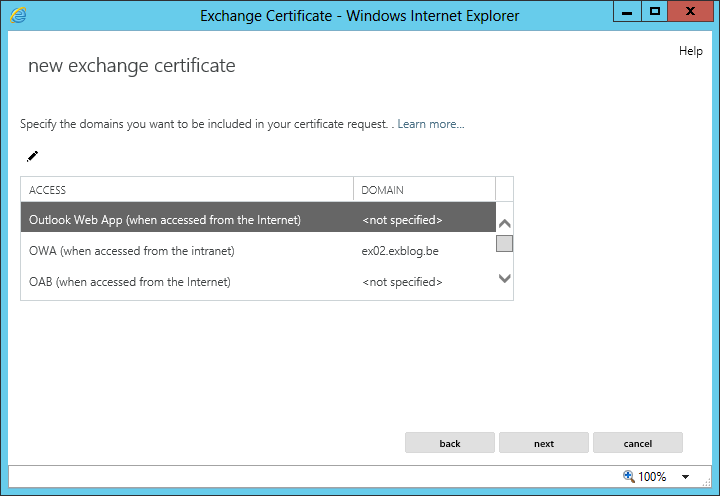Click the zoom magnifier icon in status bar
The width and height of the screenshot is (720, 496).
click(x=628, y=476)
